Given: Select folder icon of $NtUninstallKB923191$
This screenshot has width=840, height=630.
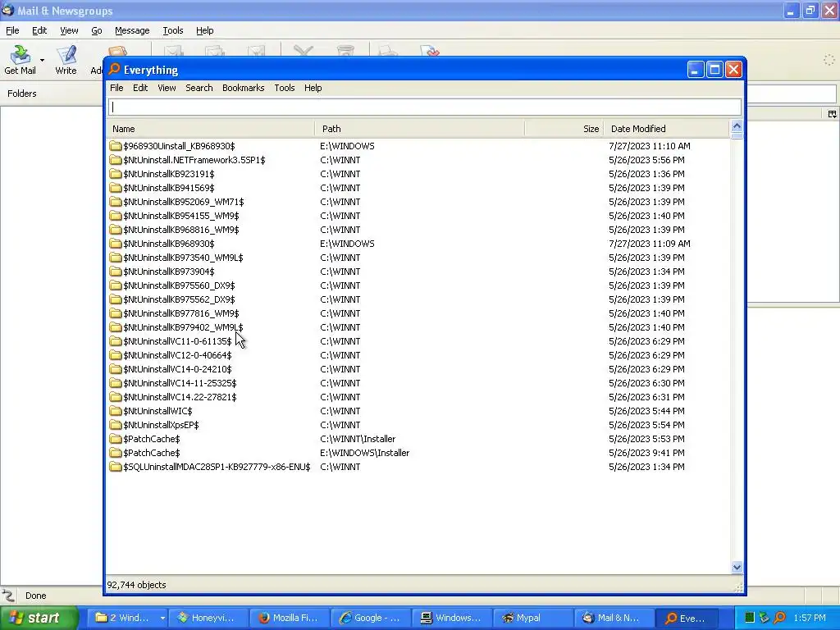Looking at the screenshot, I should click(115, 174).
